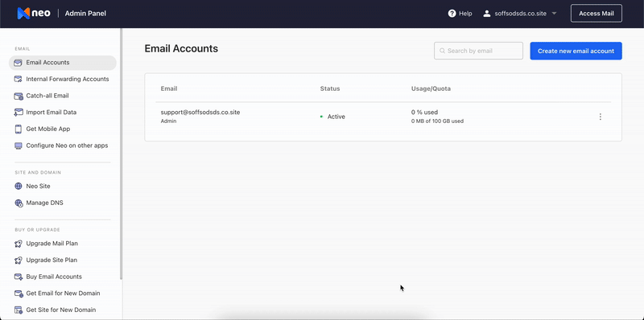Click the Internal Forwarding Accounts icon
The height and width of the screenshot is (320, 644).
tap(18, 79)
